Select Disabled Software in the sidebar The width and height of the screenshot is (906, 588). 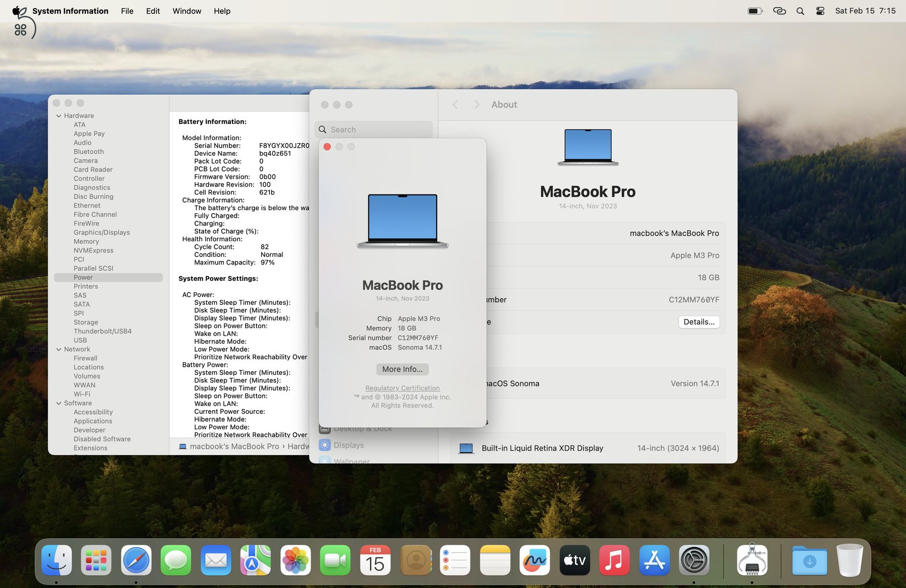[x=102, y=439]
